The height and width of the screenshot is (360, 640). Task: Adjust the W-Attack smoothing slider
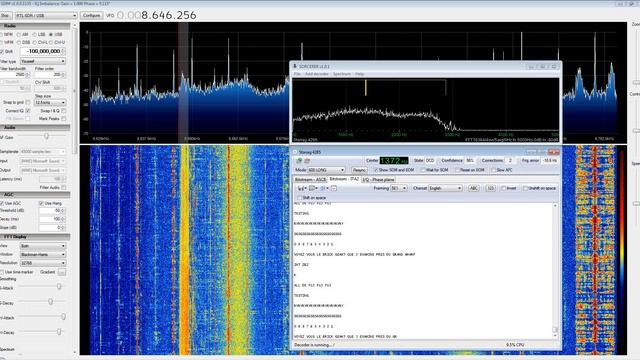pos(63,317)
